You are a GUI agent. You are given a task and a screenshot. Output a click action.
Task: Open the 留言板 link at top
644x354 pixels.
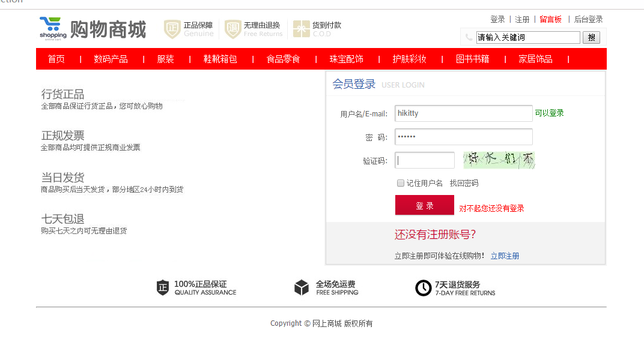point(550,19)
